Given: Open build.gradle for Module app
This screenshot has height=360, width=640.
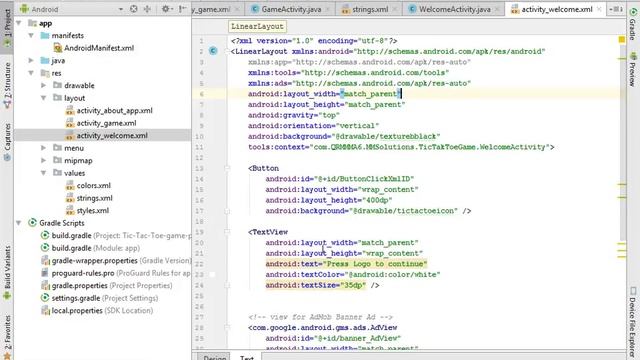Looking at the screenshot, I should coord(90,248).
